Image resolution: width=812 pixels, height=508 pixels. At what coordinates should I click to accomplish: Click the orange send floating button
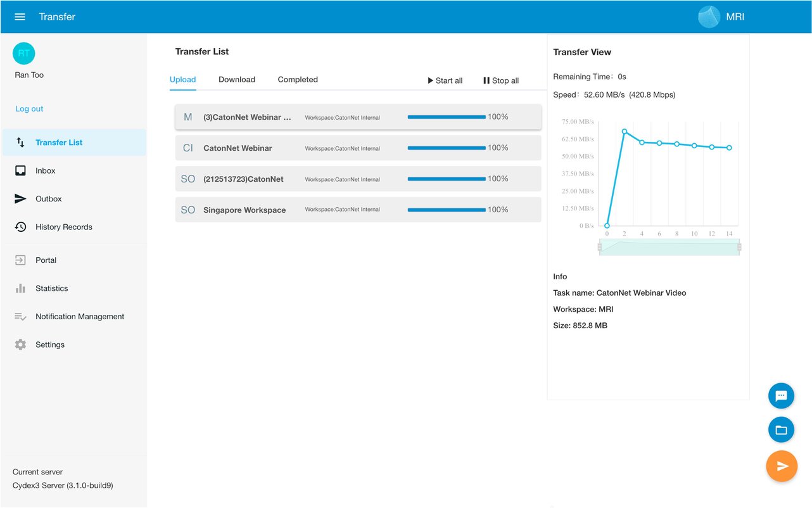pos(781,466)
